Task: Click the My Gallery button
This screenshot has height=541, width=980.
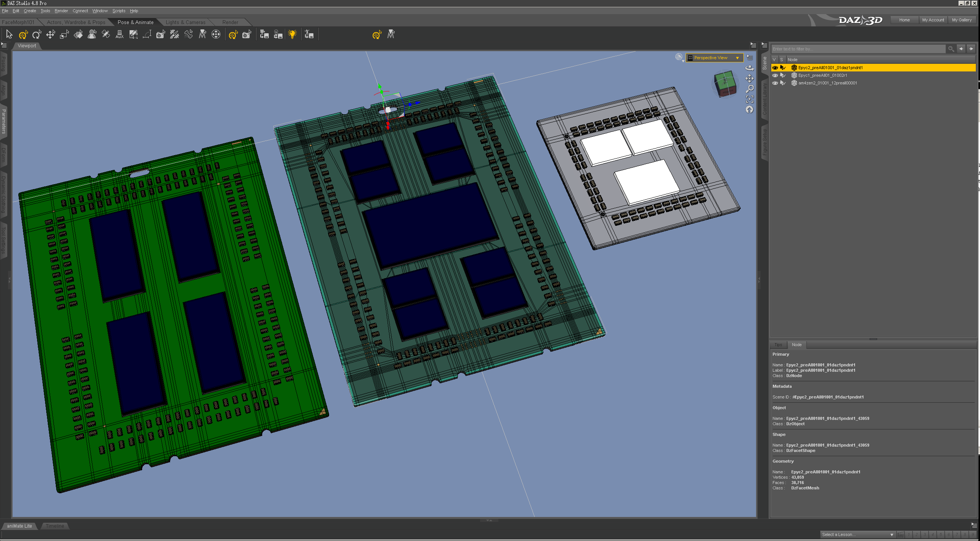Action: tap(961, 20)
